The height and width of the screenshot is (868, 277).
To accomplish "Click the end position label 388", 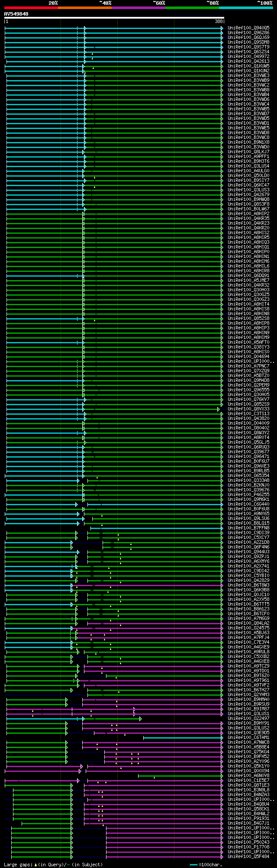I will coord(219,21).
